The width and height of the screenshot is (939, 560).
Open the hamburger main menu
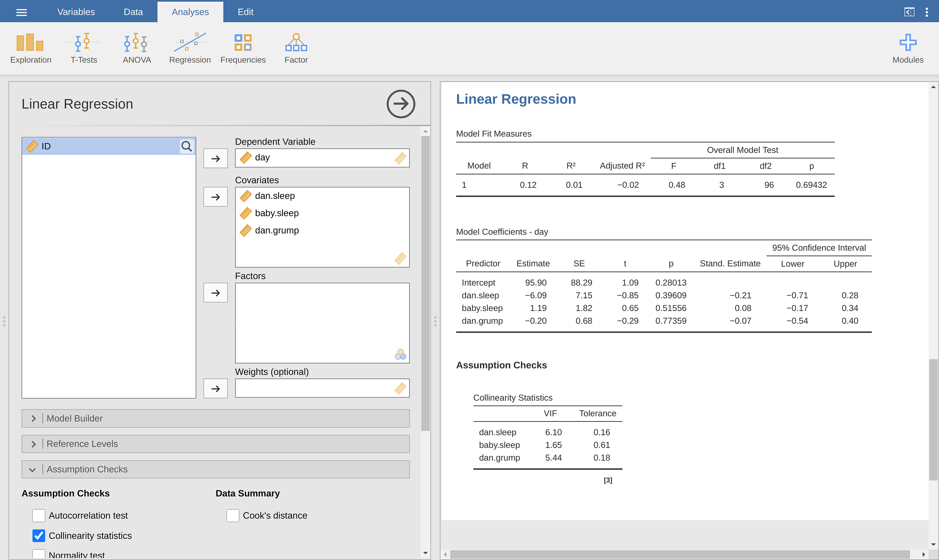[x=21, y=12]
